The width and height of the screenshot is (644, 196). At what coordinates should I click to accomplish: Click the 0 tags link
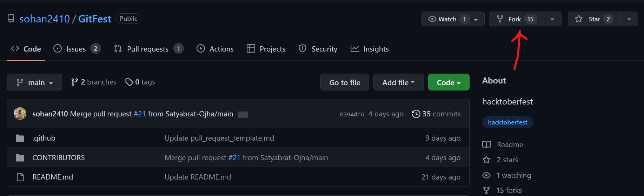point(140,82)
